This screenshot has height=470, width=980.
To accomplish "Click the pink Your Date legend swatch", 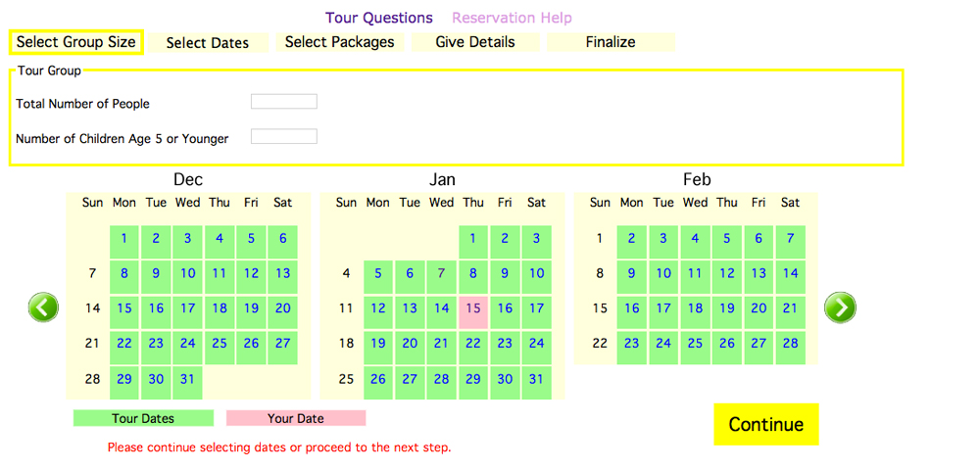I will (295, 418).
